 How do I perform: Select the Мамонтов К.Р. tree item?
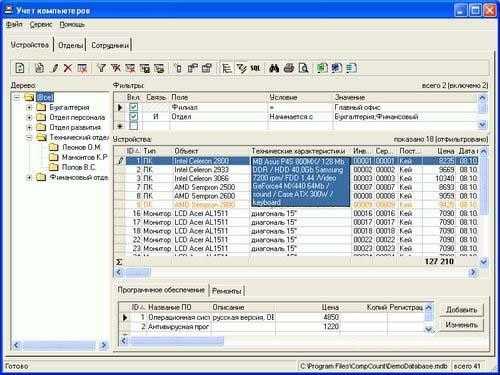[85, 157]
